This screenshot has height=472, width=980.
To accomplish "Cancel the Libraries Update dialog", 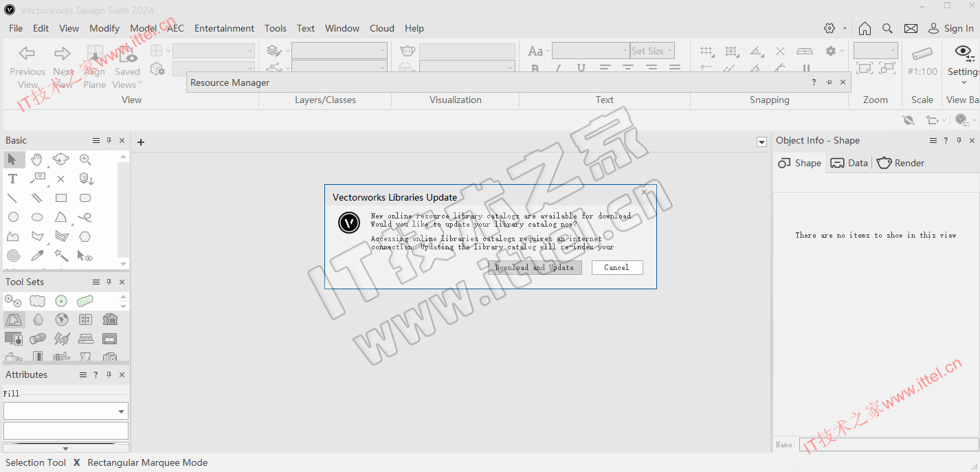I will tap(616, 267).
